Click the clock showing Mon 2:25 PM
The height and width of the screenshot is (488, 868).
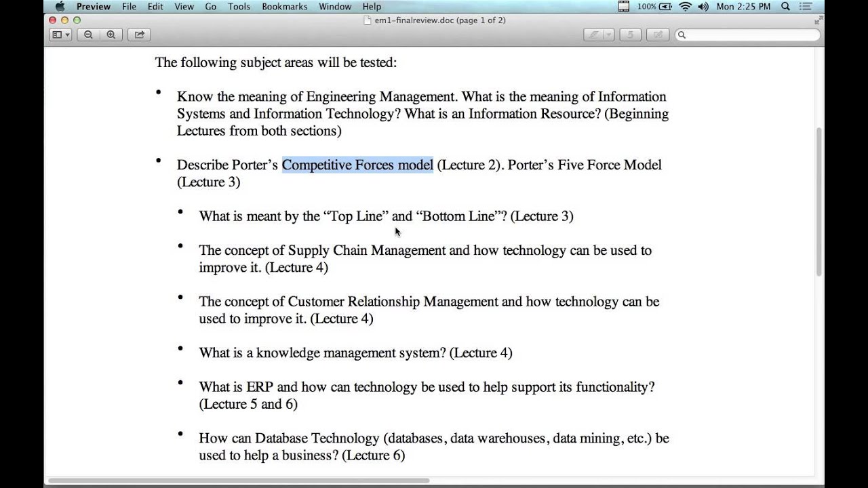click(x=743, y=6)
